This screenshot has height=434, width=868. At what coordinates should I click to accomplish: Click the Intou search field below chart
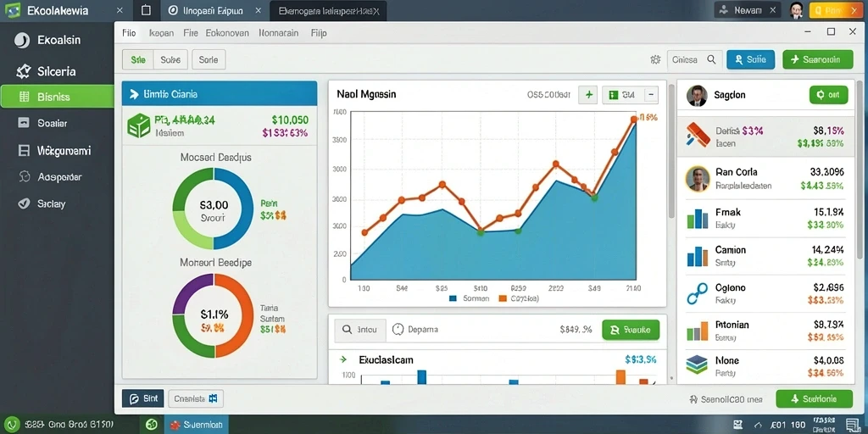coord(359,330)
